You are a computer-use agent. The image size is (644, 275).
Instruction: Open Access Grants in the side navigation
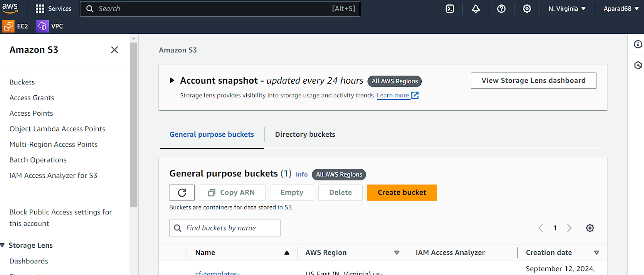coord(32,98)
